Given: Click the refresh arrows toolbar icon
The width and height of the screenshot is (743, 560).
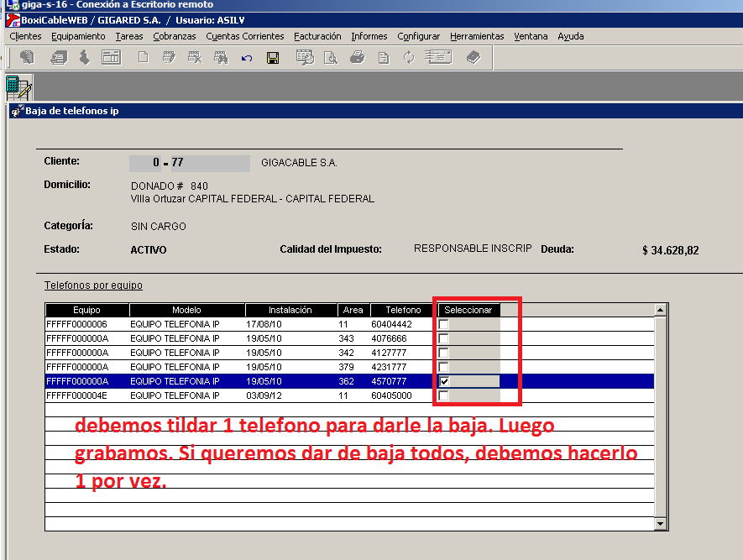Looking at the screenshot, I should [409, 58].
